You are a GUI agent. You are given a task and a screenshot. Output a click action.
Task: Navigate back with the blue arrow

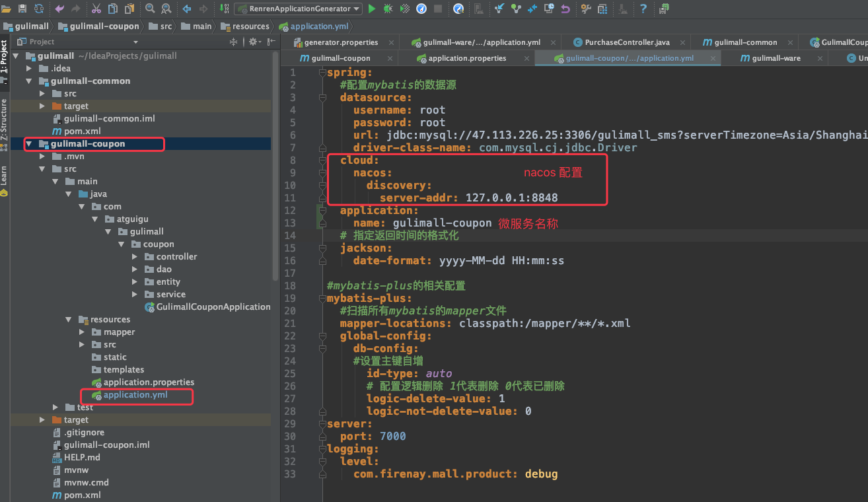(186, 9)
